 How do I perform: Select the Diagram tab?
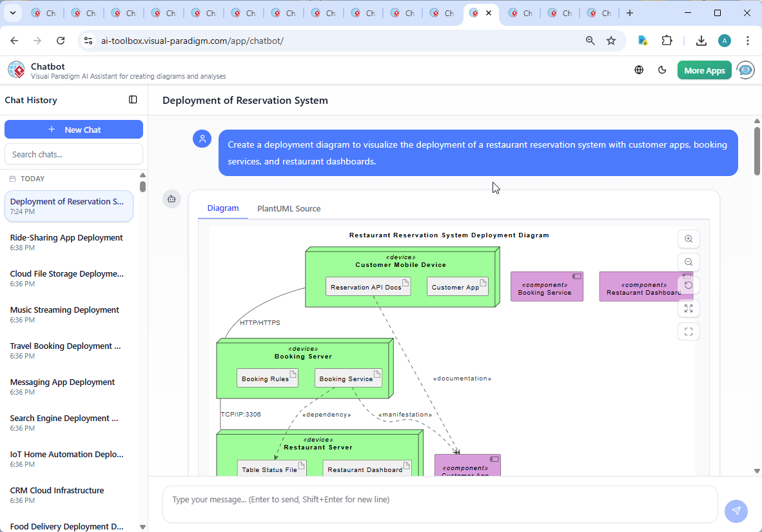[223, 208]
